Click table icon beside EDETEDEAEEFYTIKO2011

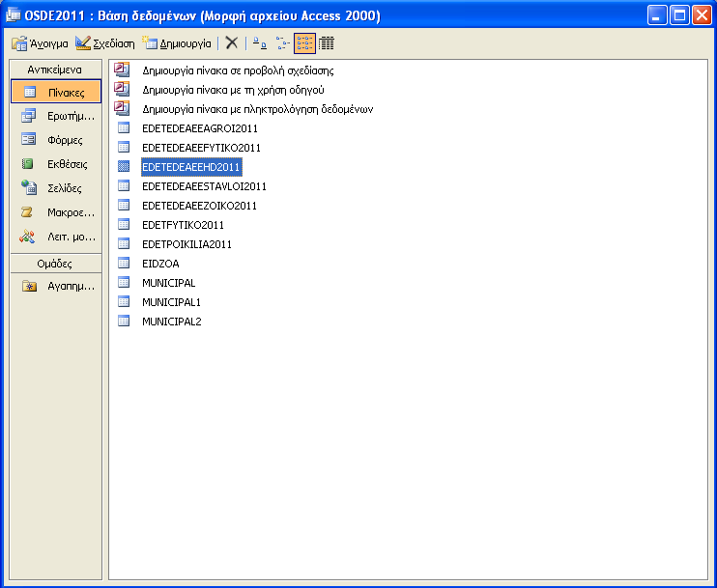pos(124,147)
